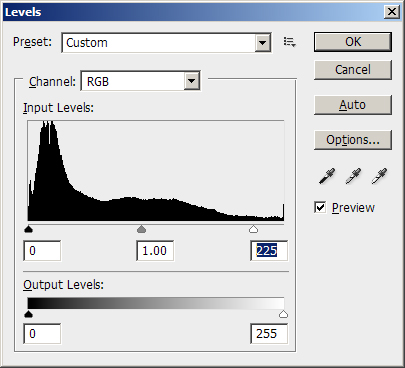Expand the Channel RGB dropdown

(191, 81)
